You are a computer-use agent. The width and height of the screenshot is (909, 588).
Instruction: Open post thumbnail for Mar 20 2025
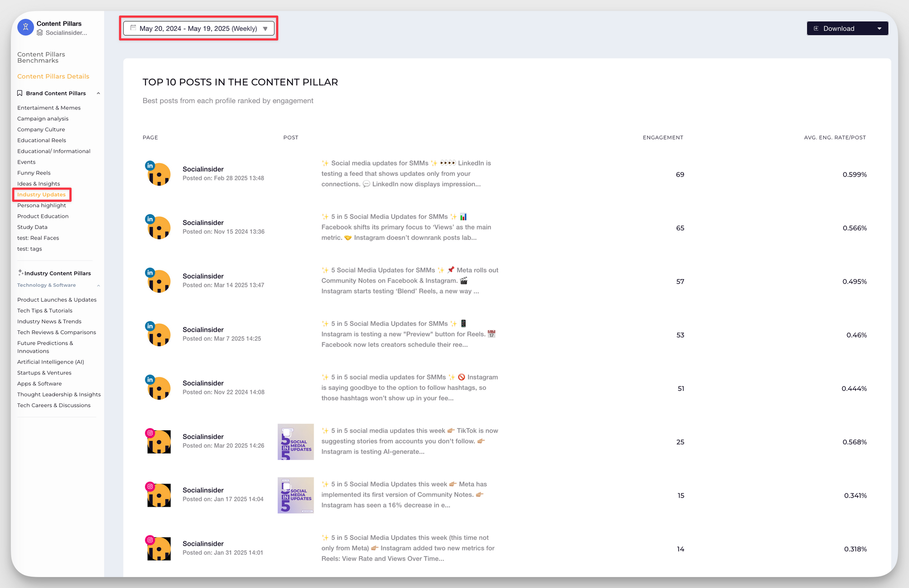(295, 442)
